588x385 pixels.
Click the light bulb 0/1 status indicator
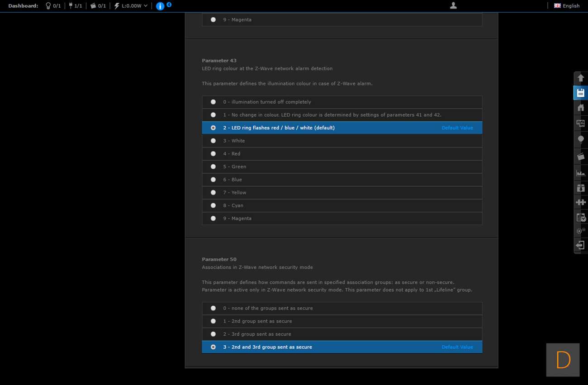pyautogui.click(x=53, y=6)
